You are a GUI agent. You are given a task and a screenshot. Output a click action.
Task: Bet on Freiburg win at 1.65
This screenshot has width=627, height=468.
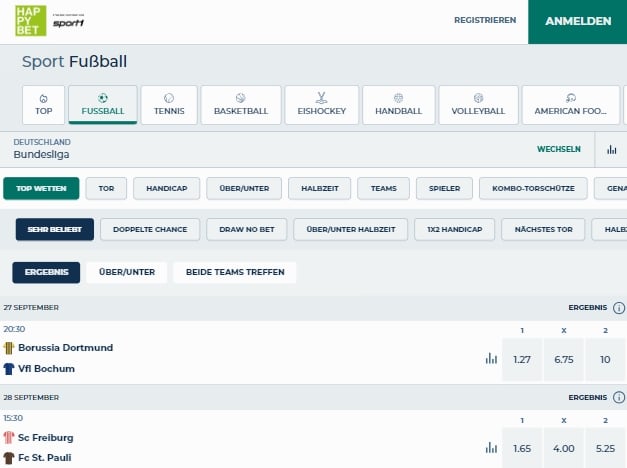(x=522, y=448)
